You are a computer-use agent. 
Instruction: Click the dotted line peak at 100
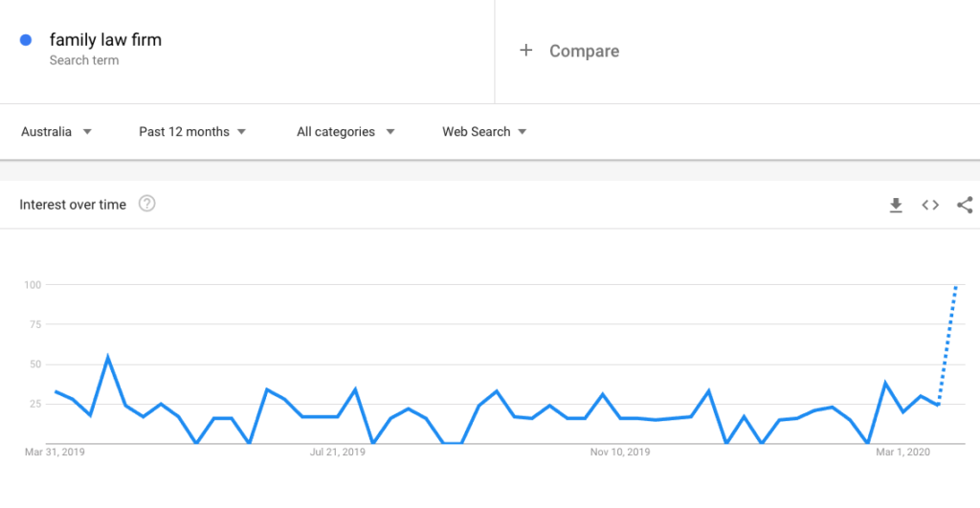point(956,286)
